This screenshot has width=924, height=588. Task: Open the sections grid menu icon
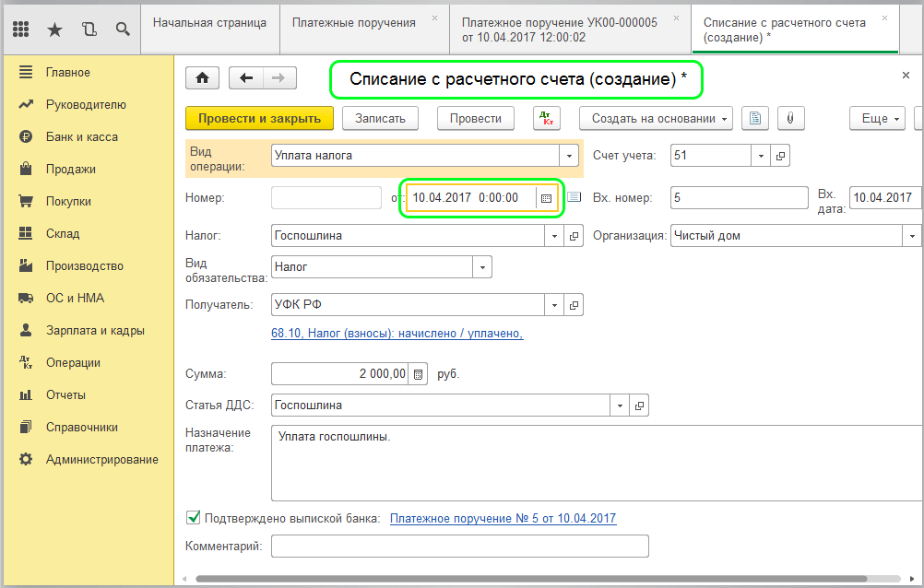(20, 29)
